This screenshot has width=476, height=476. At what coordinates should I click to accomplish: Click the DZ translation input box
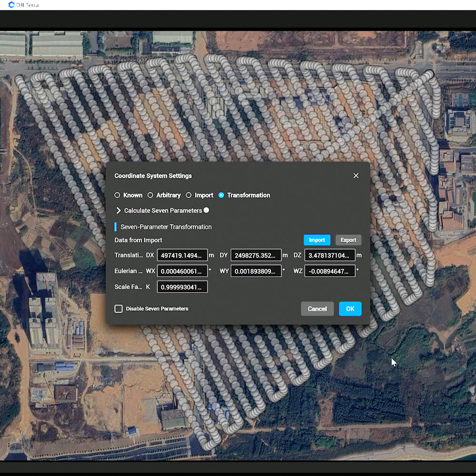pos(329,255)
